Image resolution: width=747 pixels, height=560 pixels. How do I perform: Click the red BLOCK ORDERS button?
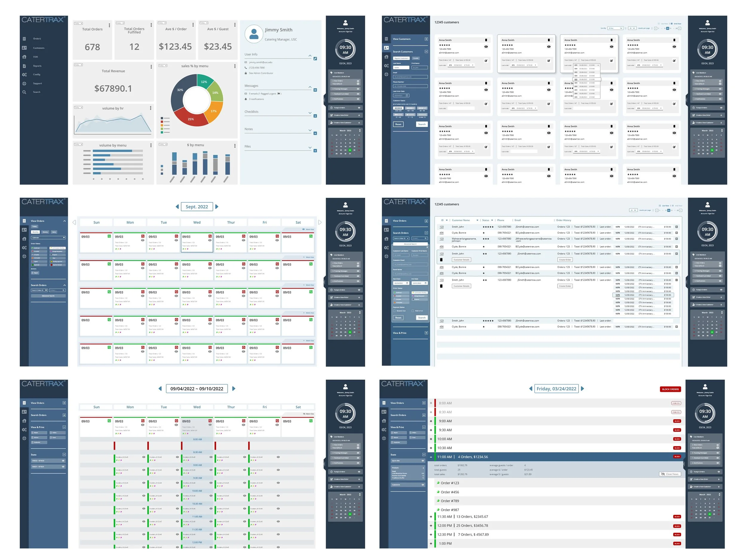(x=670, y=389)
